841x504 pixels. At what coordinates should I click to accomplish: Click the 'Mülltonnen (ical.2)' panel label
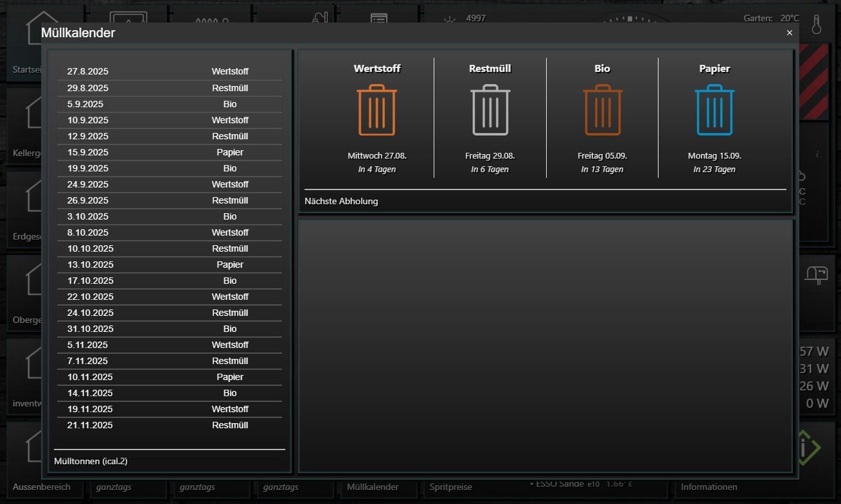91,461
